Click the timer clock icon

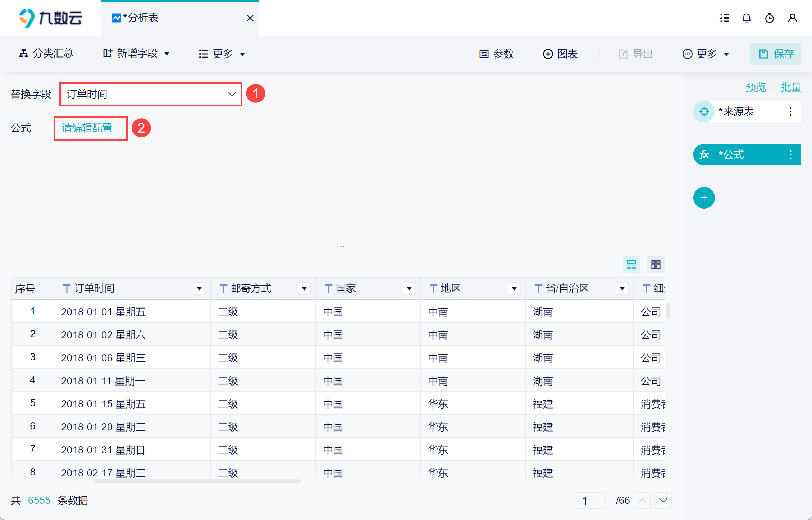(770, 18)
